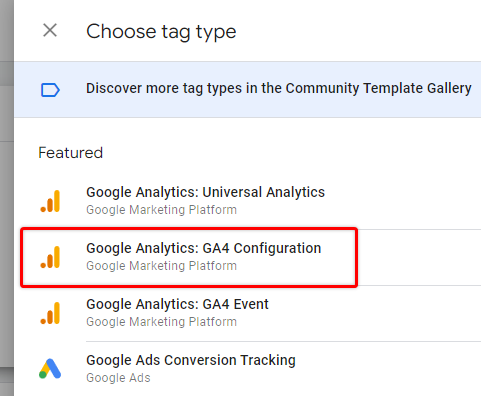Image resolution: width=481 pixels, height=396 pixels.
Task: Click the GA4 Event analytics icon
Action: coord(50,313)
